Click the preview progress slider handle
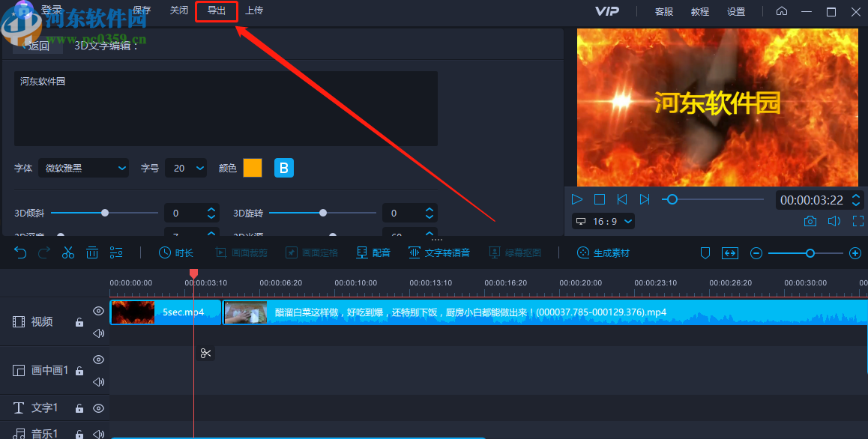 pyautogui.click(x=672, y=199)
